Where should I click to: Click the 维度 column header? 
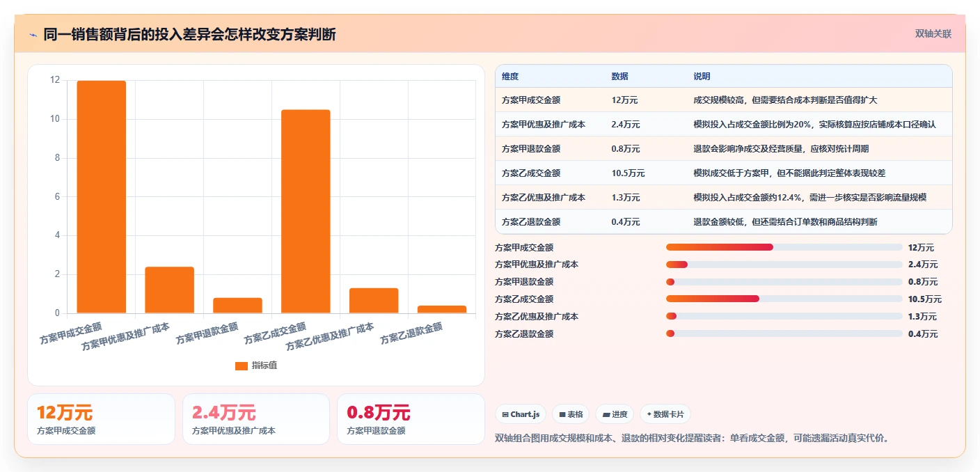coord(510,77)
